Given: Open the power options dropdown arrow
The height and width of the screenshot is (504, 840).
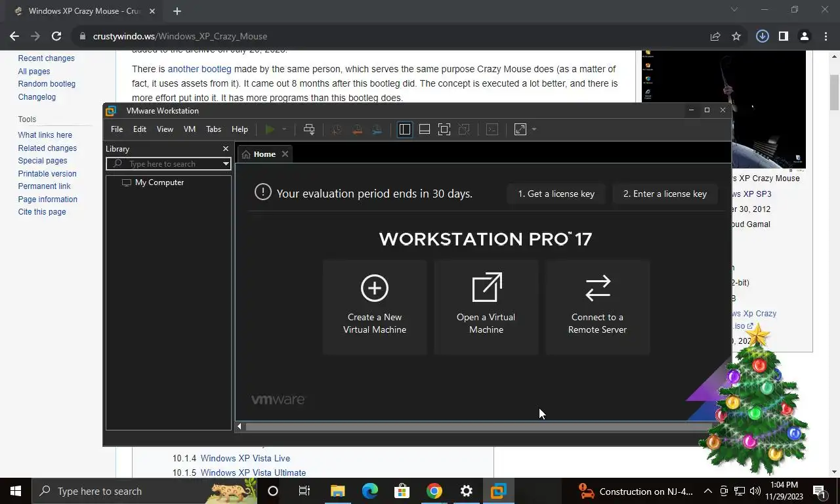Looking at the screenshot, I should (x=284, y=129).
